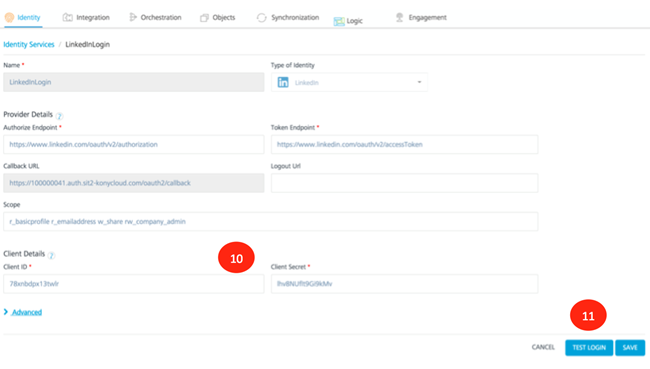Image resolution: width=650 pixels, height=369 pixels.
Task: Click the Objects tab icon
Action: click(204, 18)
